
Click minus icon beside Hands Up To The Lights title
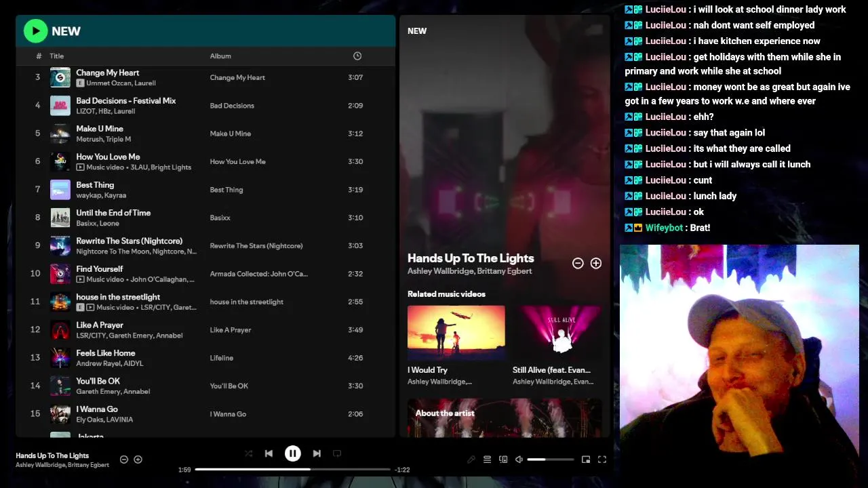click(x=578, y=263)
